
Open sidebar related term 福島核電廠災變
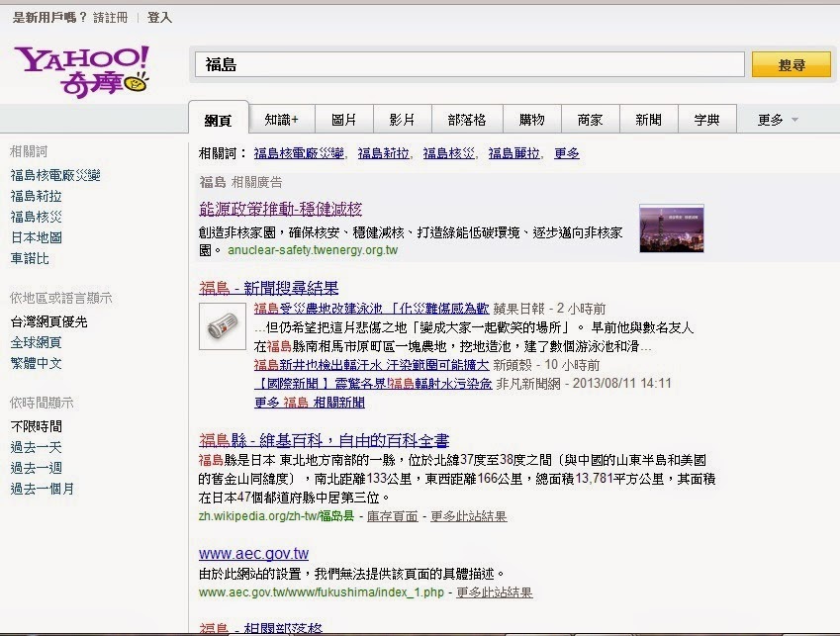coord(55,175)
